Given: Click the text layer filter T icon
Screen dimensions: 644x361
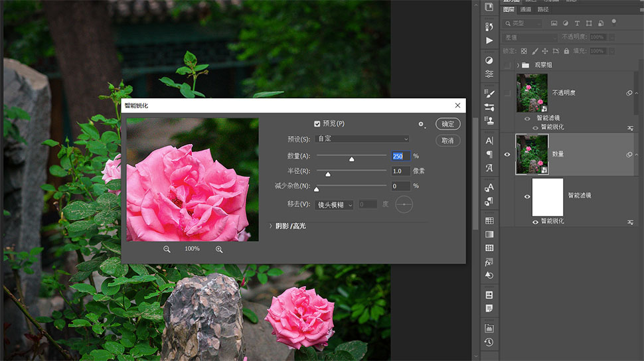Looking at the screenshot, I should tap(577, 23).
